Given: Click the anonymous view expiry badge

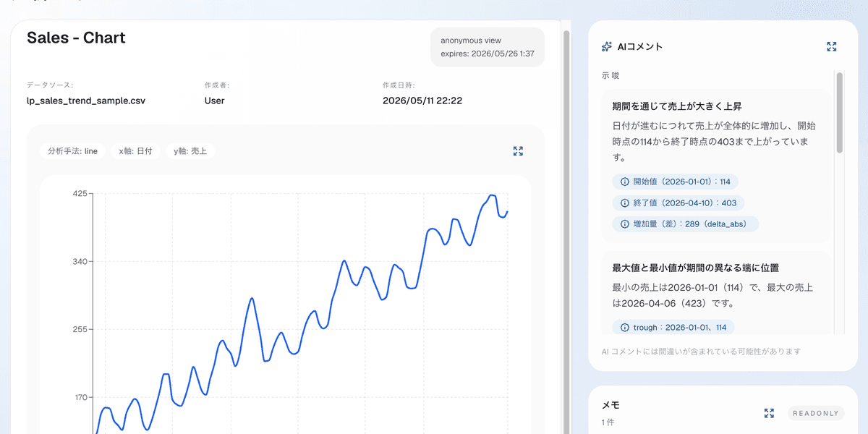Looking at the screenshot, I should coord(488,47).
